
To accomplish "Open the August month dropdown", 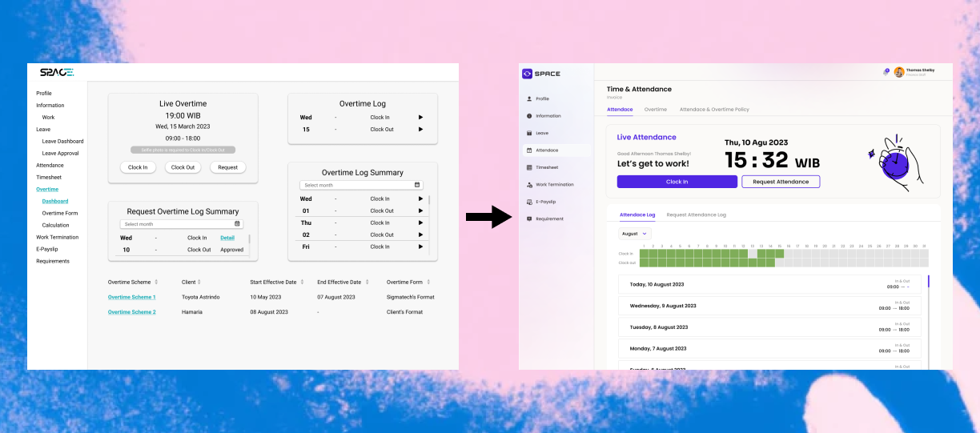I will click(x=634, y=234).
